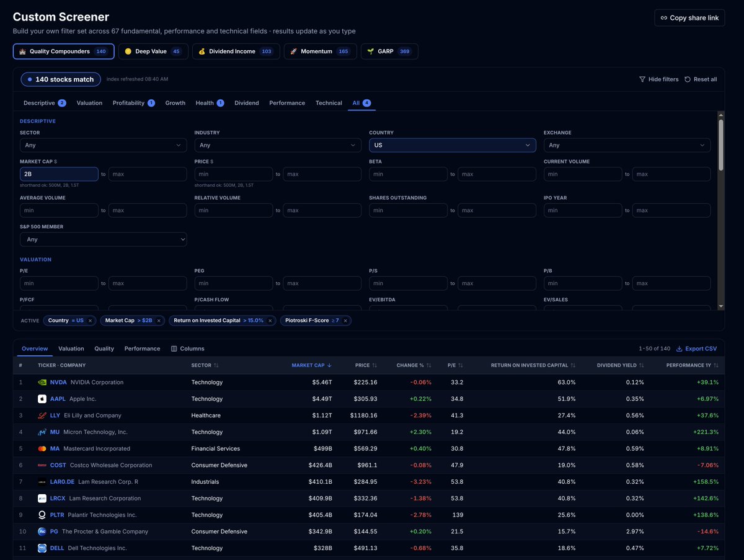
Task: Open the Growth filter tab
Action: [x=175, y=103]
